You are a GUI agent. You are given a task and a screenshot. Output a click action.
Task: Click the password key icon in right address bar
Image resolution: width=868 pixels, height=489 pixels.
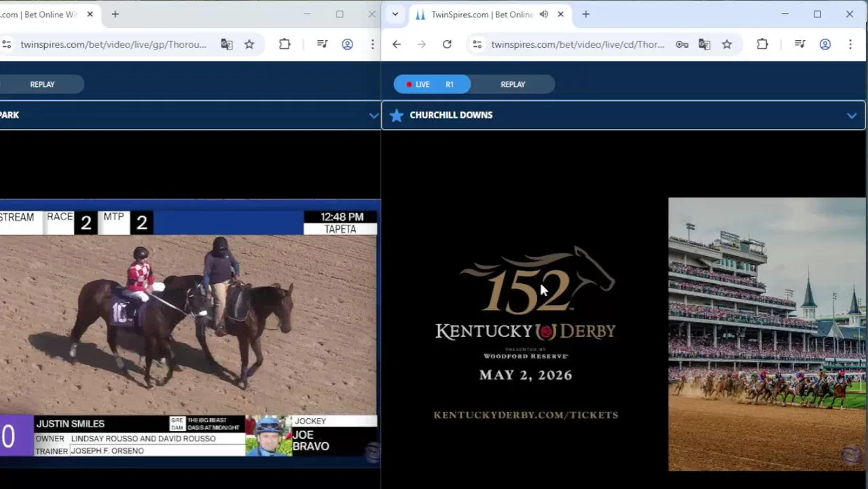pyautogui.click(x=682, y=44)
